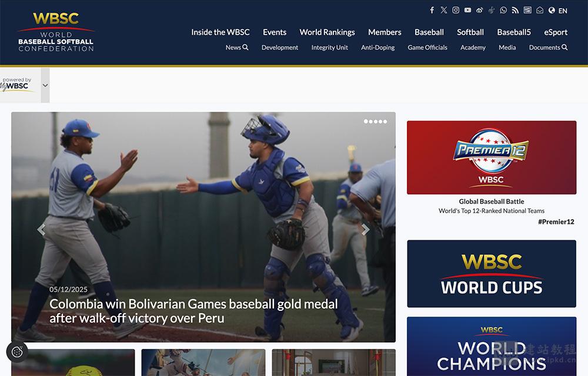Viewport: 588px width, 376px height.
Task: Open the News search link
Action: tap(236, 48)
